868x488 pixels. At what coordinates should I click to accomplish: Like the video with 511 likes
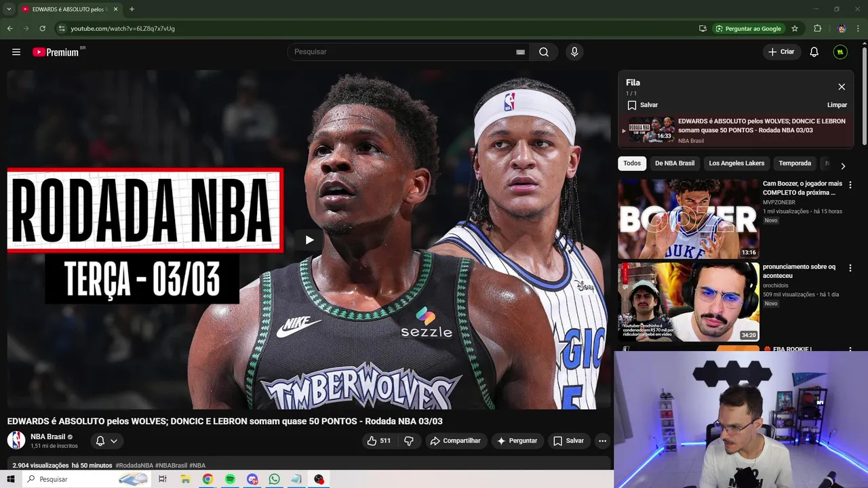378,441
